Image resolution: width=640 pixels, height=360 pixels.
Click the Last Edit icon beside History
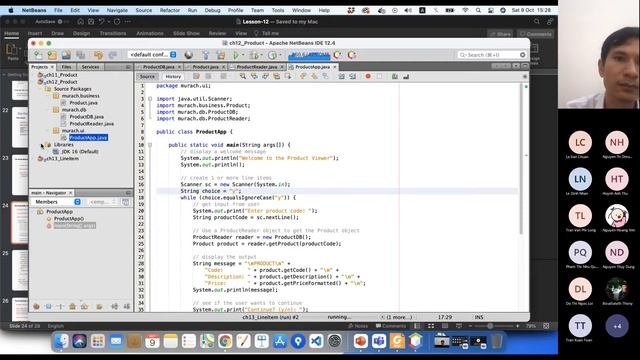(x=196, y=76)
